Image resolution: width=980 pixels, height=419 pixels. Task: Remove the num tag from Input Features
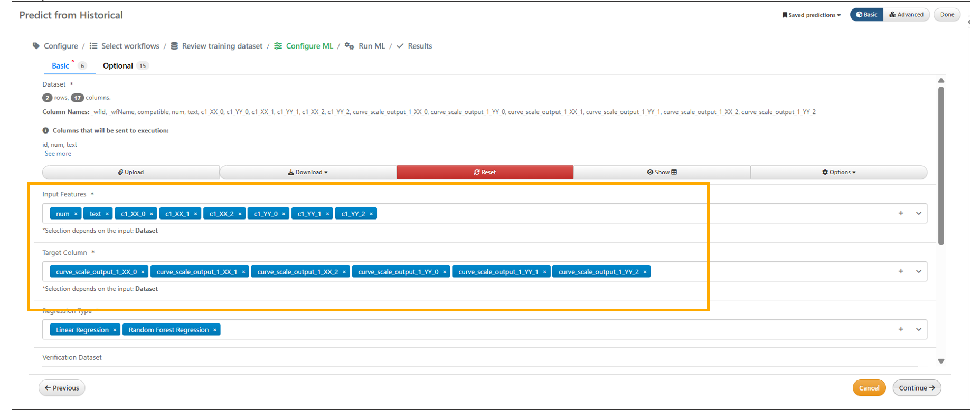point(76,214)
